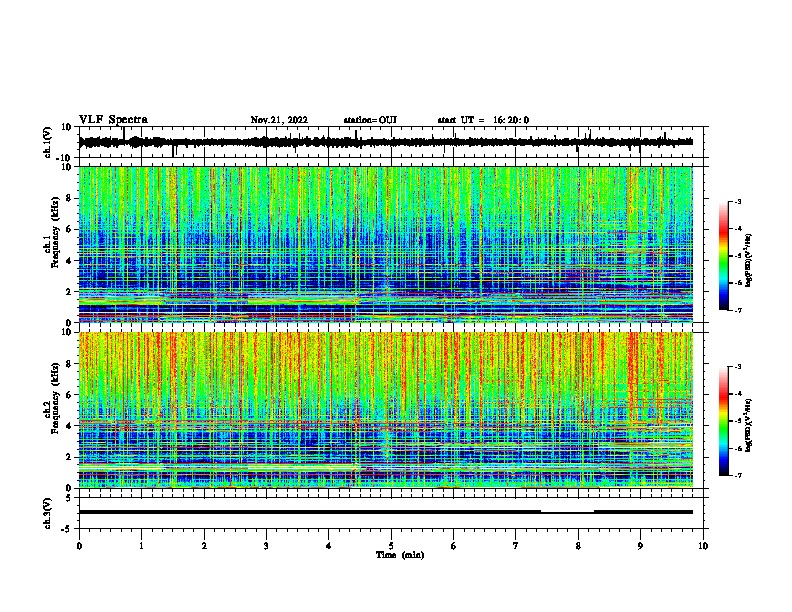Screen dimensions: 792x612
Task: Click the ch.1 frequency axis tick "6"
Action: click(70, 229)
